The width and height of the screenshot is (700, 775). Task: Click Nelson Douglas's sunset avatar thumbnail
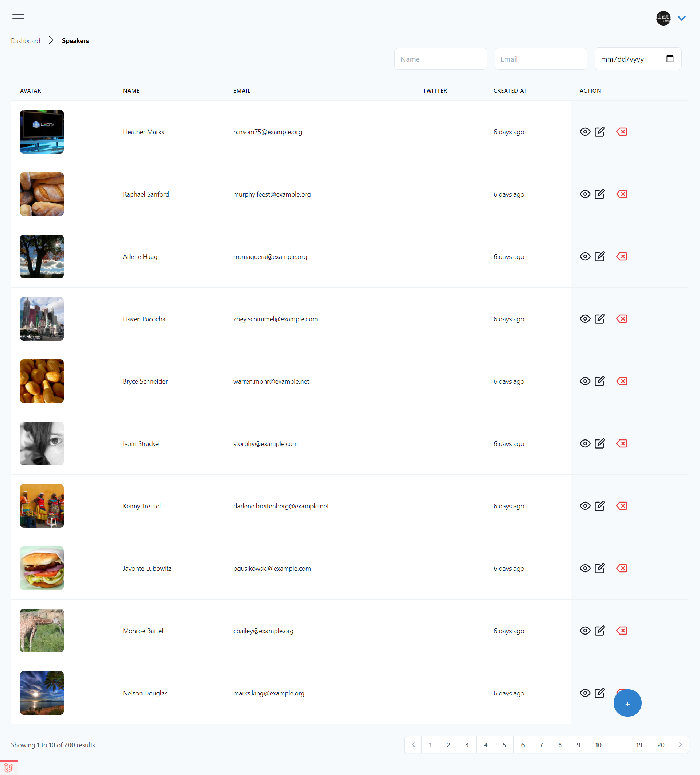click(x=42, y=693)
